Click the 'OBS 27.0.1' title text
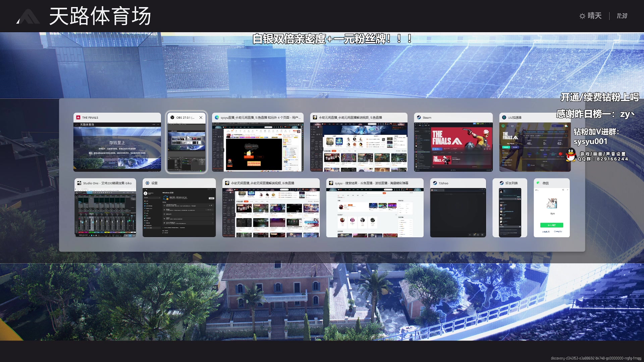The height and width of the screenshot is (362, 644). coord(185,118)
